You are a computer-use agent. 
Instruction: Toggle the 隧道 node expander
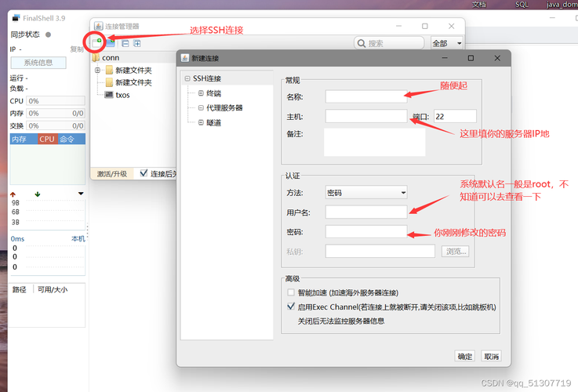pos(201,122)
